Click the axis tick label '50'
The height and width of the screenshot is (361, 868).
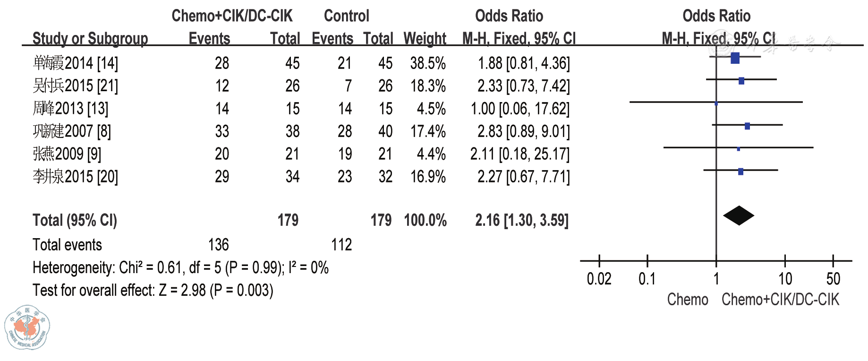pyautogui.click(x=833, y=279)
